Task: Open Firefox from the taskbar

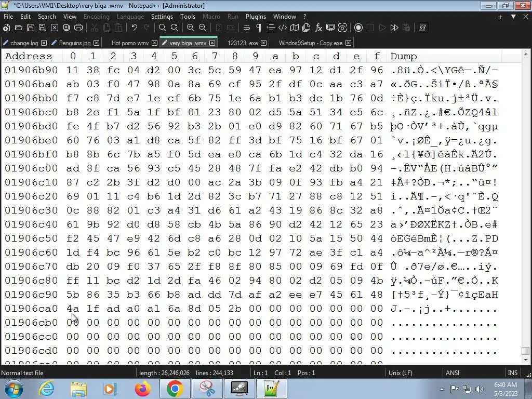Action: (x=142, y=389)
